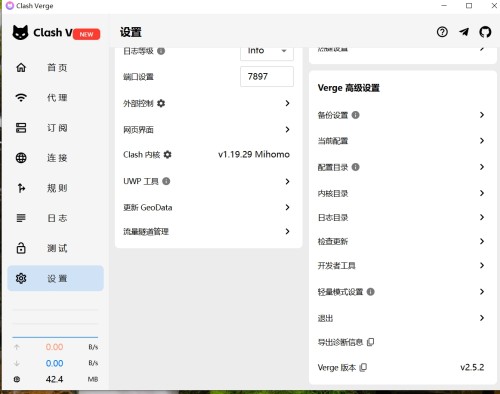The image size is (500, 394).
Task: Click the NEW badge next to Clash V
Action: pos(86,34)
